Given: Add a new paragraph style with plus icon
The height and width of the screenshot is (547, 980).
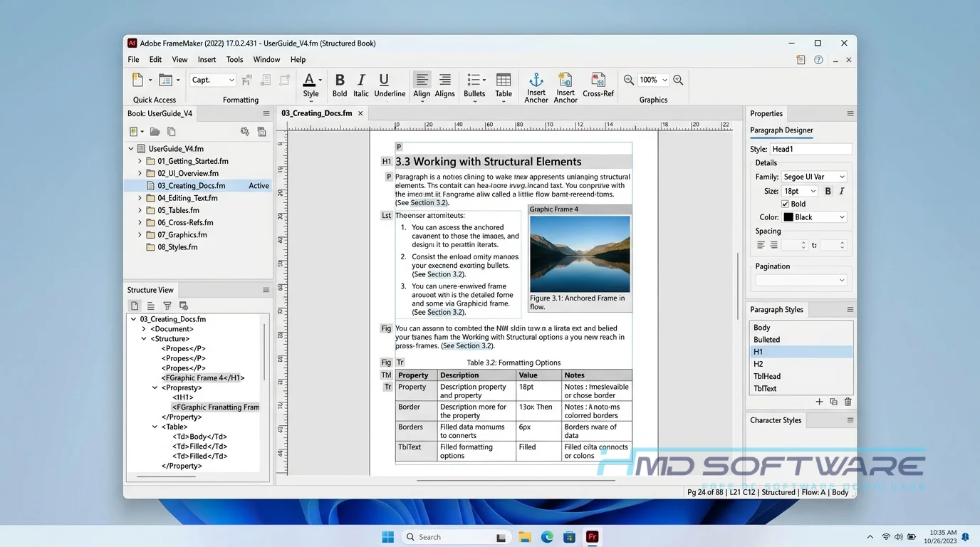Looking at the screenshot, I should tap(819, 402).
